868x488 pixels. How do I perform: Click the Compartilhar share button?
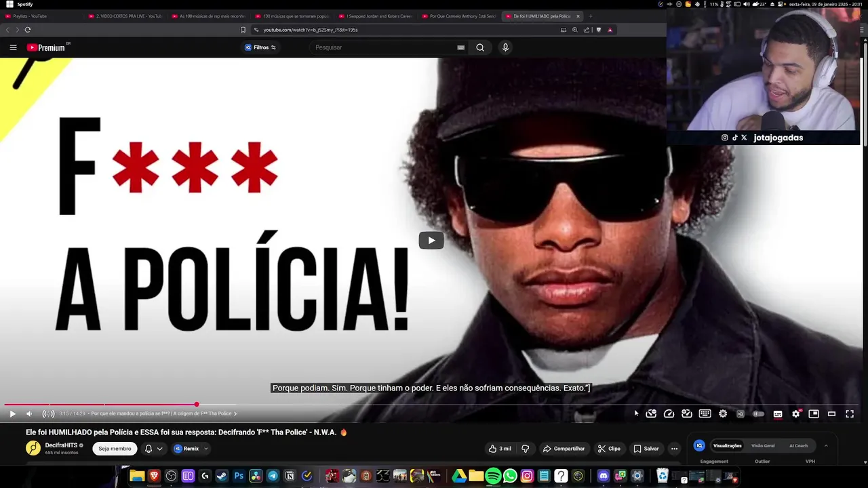tap(564, 449)
